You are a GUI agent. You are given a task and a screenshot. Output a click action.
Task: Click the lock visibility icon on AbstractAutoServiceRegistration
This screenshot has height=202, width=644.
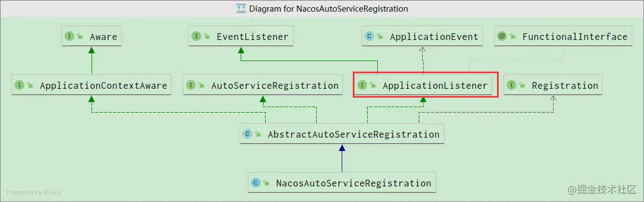click(258, 134)
